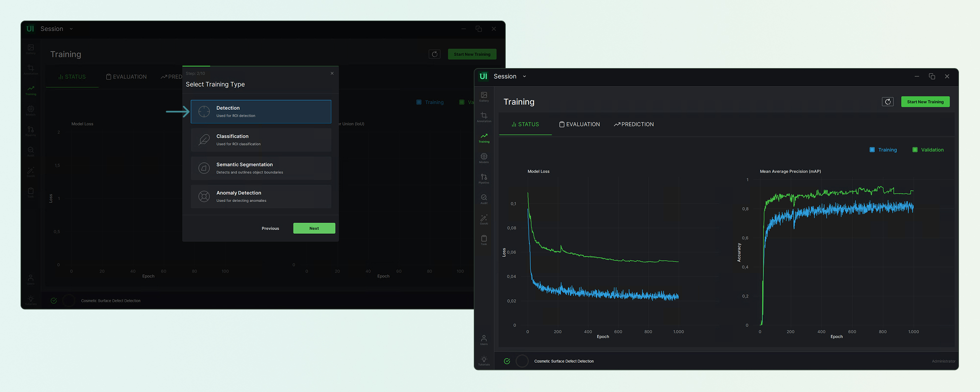Open Audit in the left window sidebar

pos(30,151)
